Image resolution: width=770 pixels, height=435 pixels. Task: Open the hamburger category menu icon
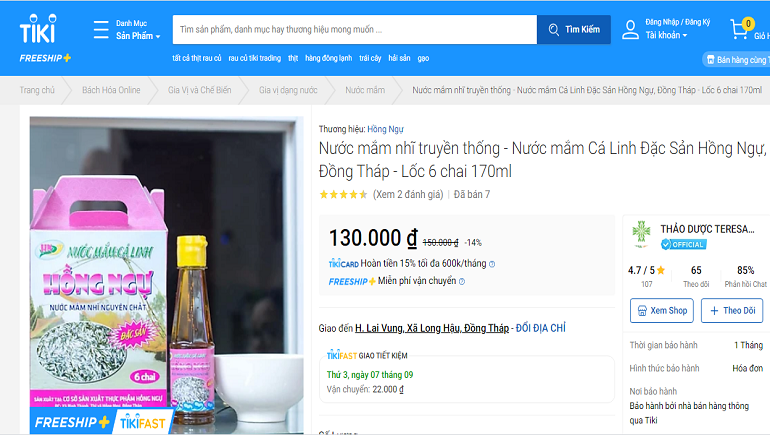(101, 29)
